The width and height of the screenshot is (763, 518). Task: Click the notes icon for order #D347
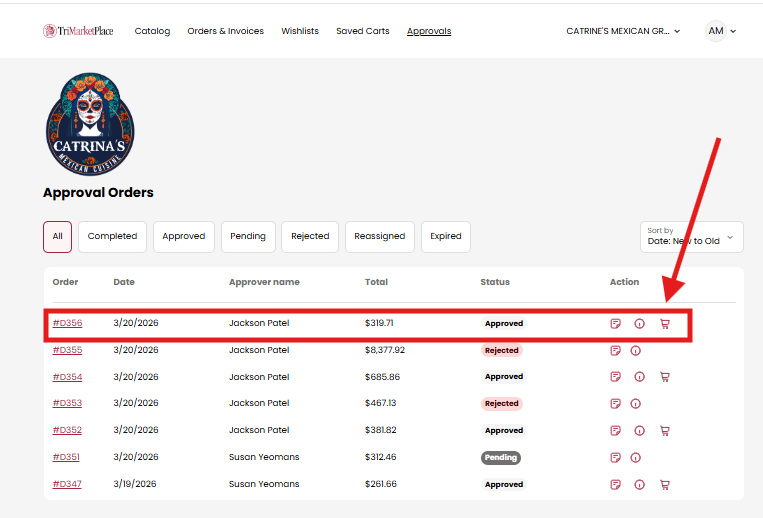pos(616,485)
